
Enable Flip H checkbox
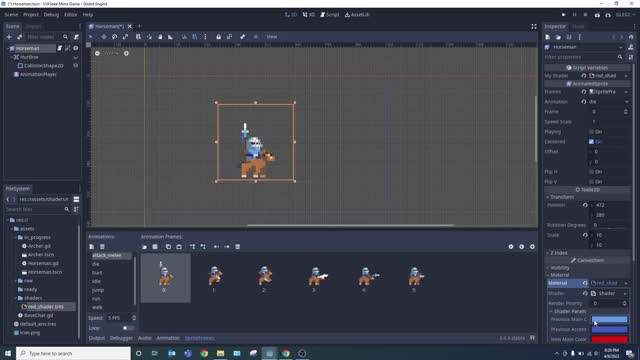click(x=591, y=172)
